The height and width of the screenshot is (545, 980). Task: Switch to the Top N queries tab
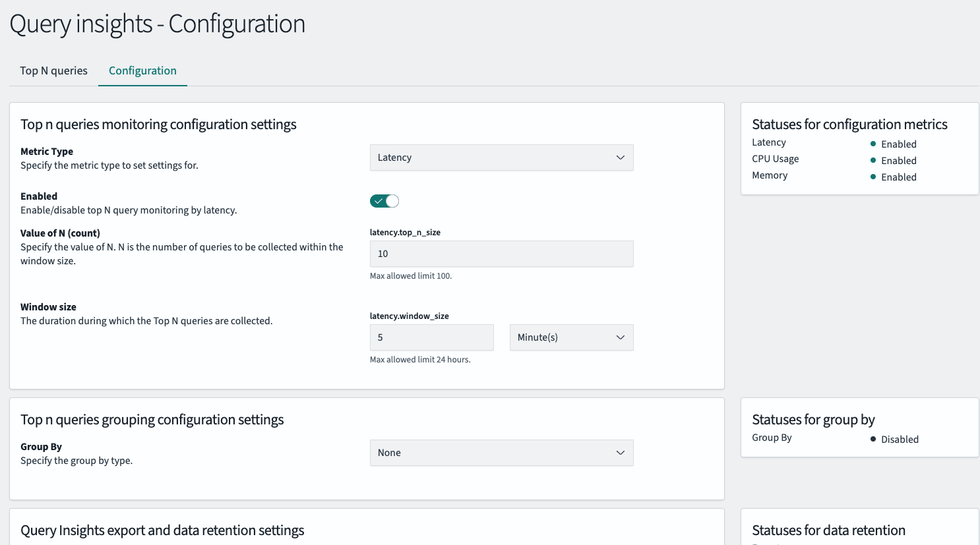point(53,71)
